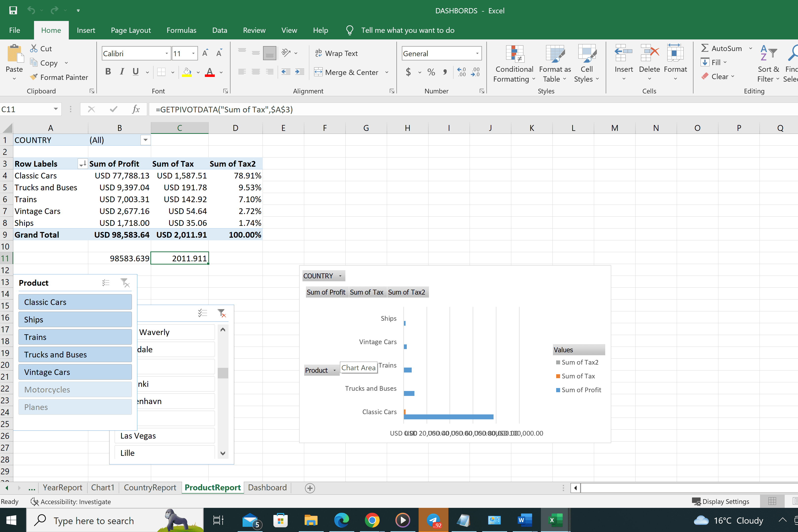This screenshot has width=798, height=532.
Task: Click the Percent Style icon
Action: pyautogui.click(x=431, y=72)
